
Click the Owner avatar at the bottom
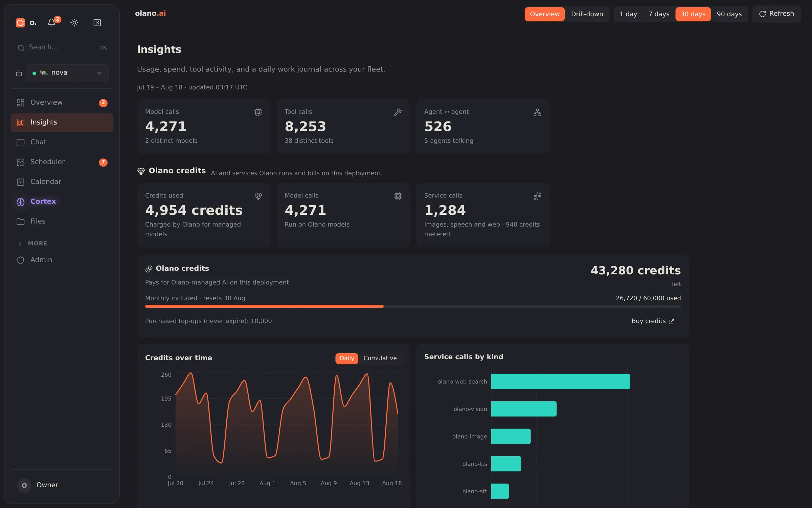[24, 485]
